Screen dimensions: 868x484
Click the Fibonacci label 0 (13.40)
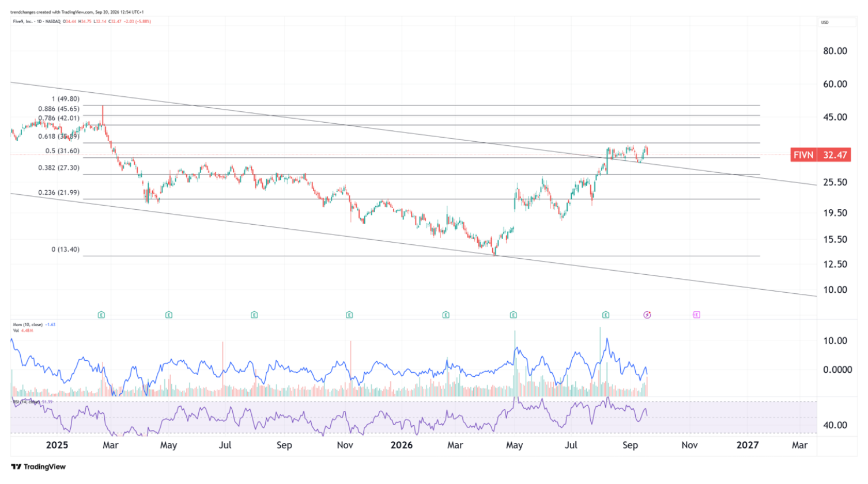[x=66, y=249]
